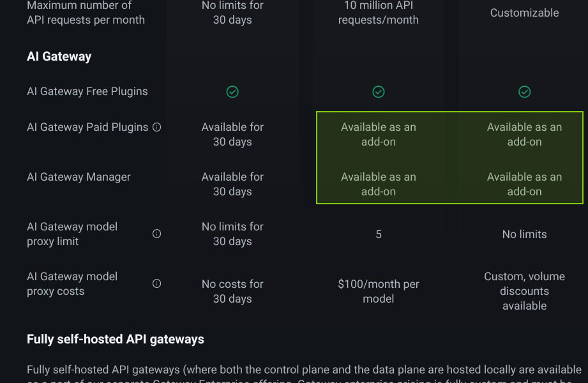Click the Fully self-hosted API gateways heading
Screen dimensions: 588x383
116,339
